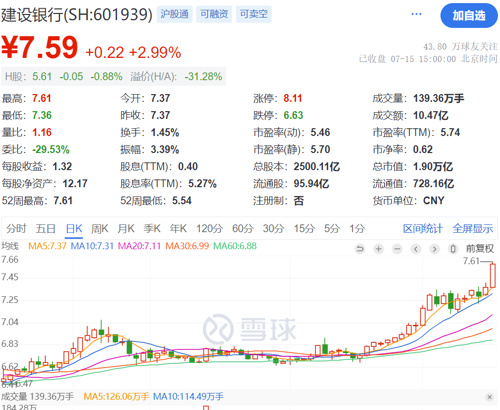Switch to the 分时 chart tab
This screenshot has height=410, width=500.
tap(16, 229)
